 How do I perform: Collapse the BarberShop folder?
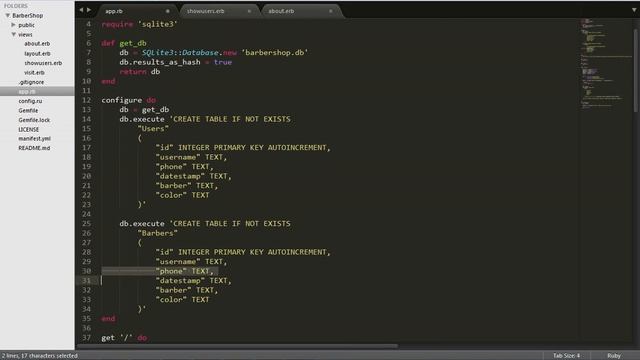point(7,16)
